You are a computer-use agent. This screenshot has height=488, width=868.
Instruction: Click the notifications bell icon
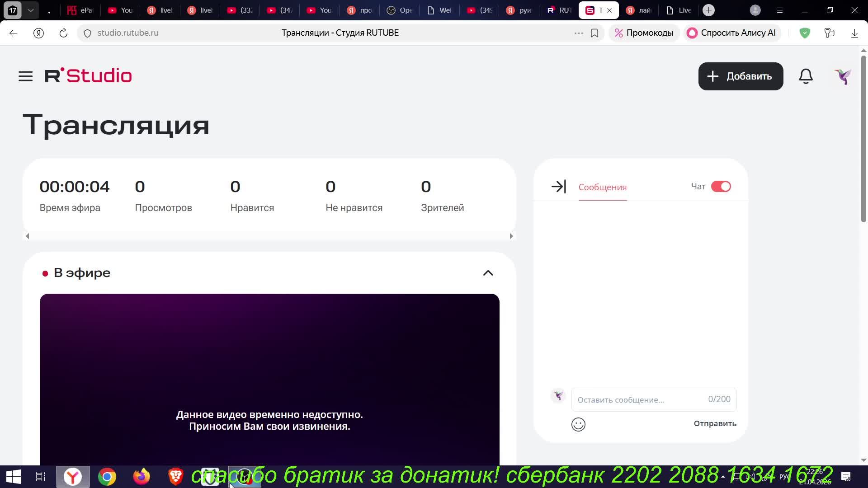point(806,76)
